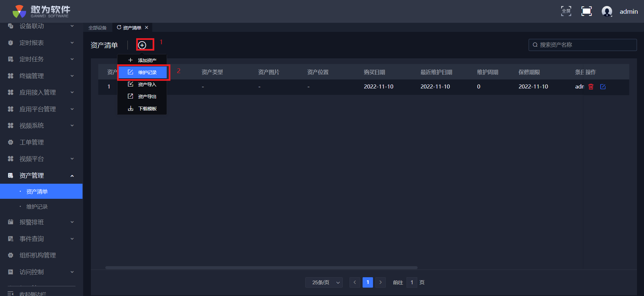Open the 应用平台管理 sidebar menu
The width and height of the screenshot is (644, 296).
tap(41, 109)
